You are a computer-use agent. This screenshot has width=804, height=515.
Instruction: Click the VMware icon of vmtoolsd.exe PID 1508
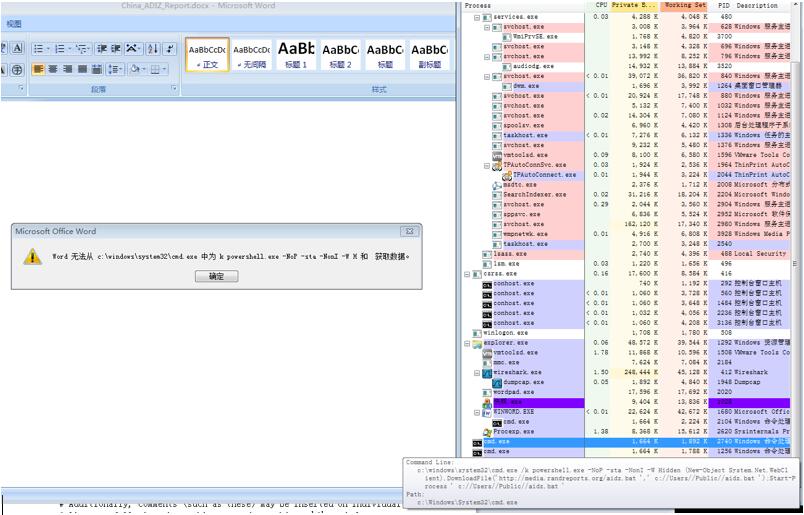tap(487, 353)
